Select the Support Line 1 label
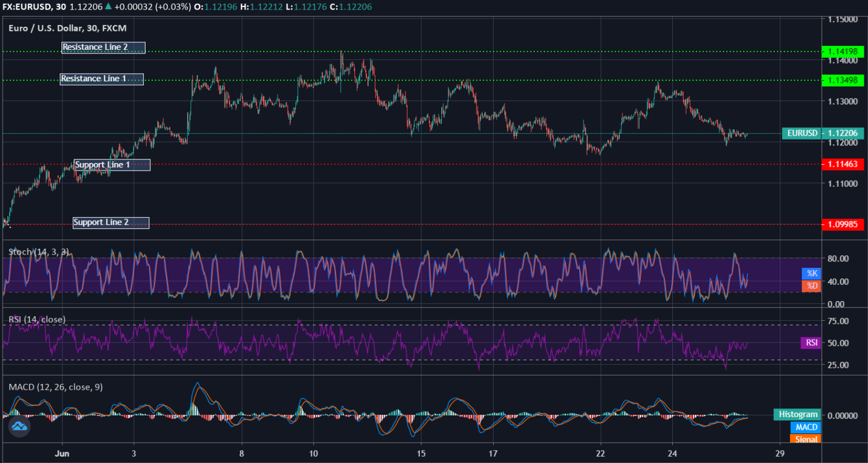The image size is (868, 463). click(112, 165)
